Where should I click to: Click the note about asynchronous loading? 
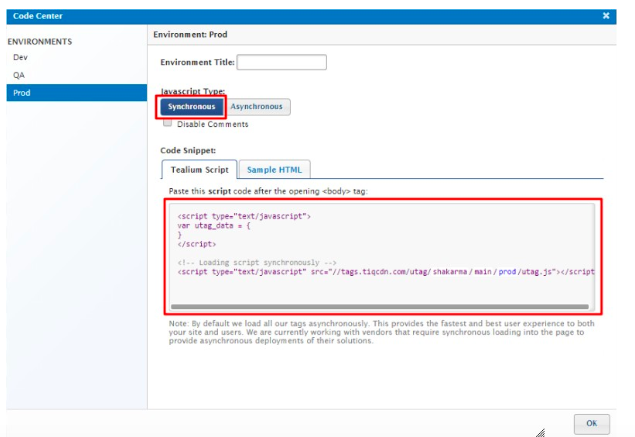[x=381, y=332]
